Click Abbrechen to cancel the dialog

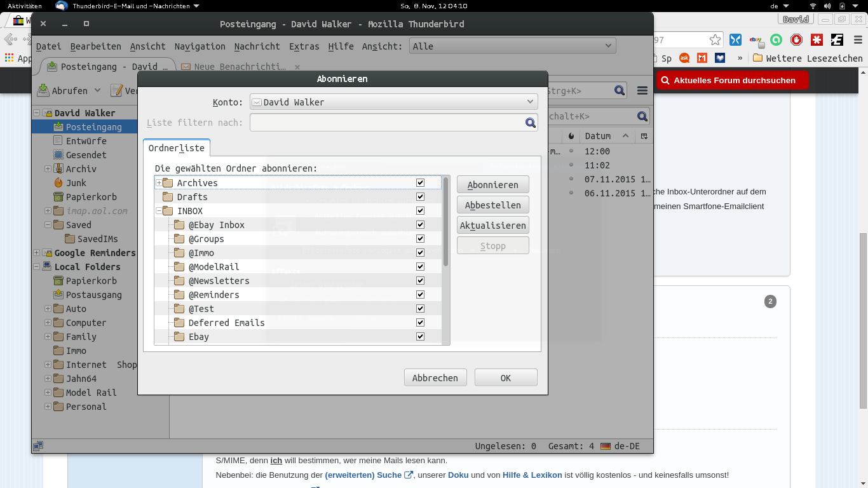tap(435, 378)
